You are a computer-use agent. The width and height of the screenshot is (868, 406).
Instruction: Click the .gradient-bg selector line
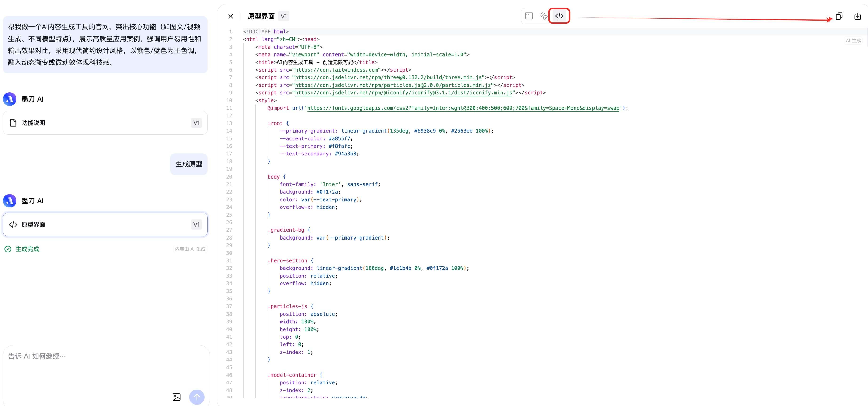point(289,230)
